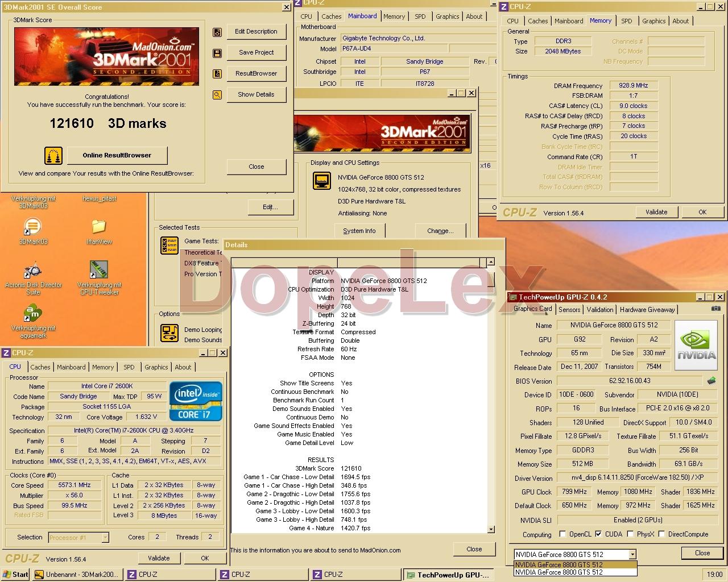
Task: Open the IrfanView desktop folder icon
Action: click(99, 226)
